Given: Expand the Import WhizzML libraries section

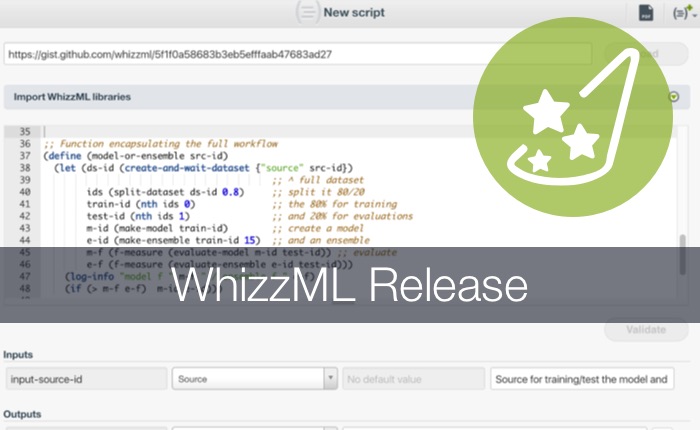Looking at the screenshot, I should click(347, 97).
